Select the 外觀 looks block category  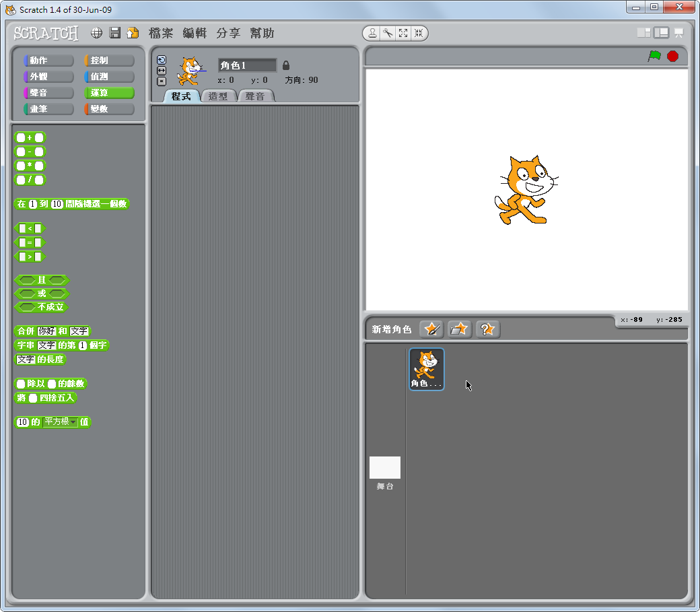48,76
